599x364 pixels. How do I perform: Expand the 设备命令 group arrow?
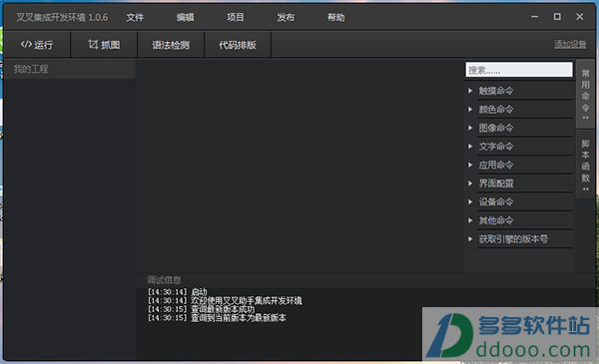click(x=470, y=201)
